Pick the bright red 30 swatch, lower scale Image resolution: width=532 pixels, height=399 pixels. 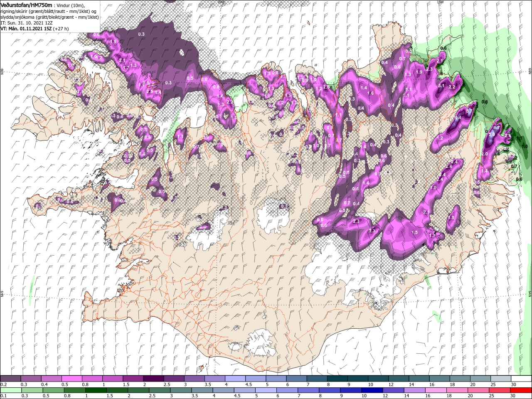tap(521, 390)
